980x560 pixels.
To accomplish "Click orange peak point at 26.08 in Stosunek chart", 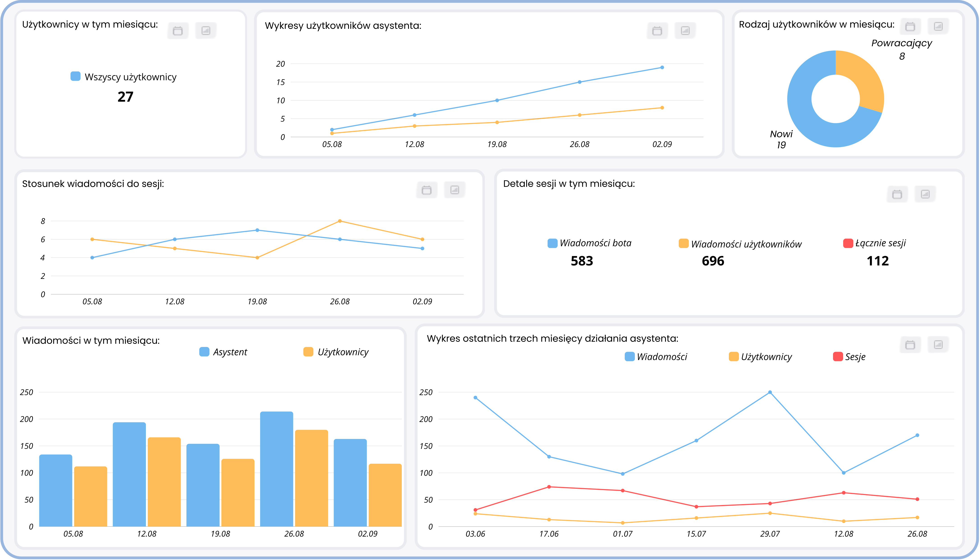I will 340,221.
